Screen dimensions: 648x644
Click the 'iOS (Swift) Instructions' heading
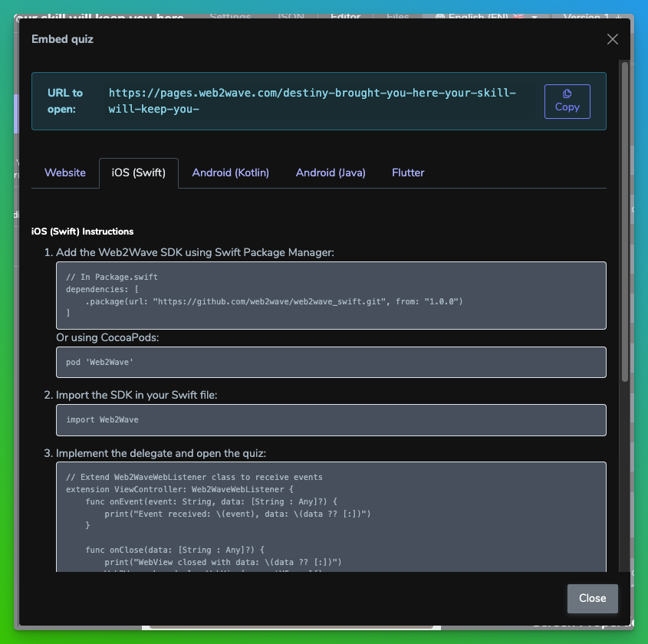click(x=82, y=232)
